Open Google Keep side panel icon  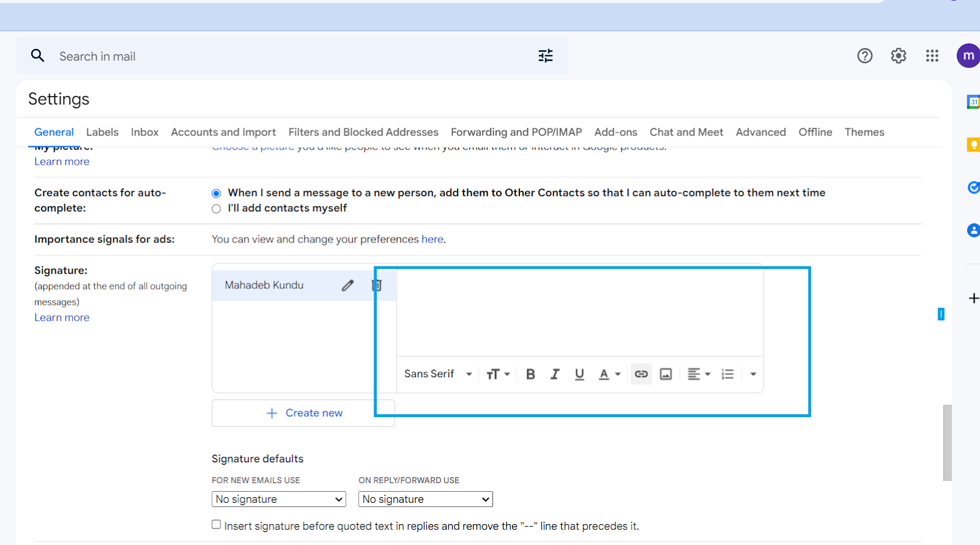[973, 145]
